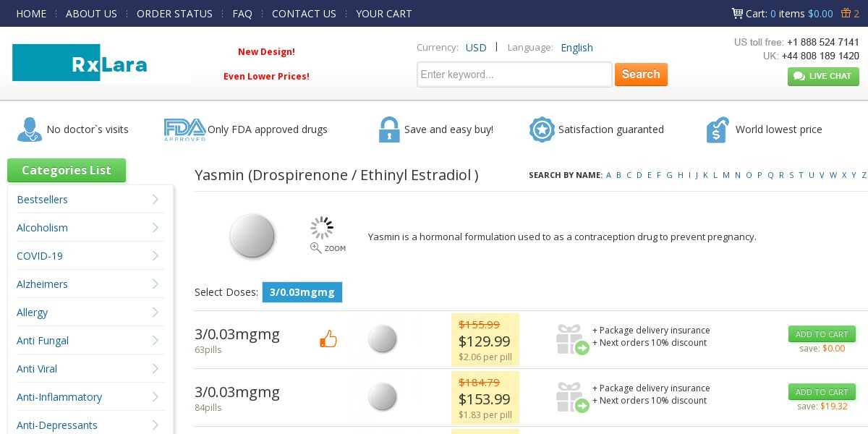Click the keyword search input field
This screenshot has width=868, height=434.
click(x=514, y=75)
